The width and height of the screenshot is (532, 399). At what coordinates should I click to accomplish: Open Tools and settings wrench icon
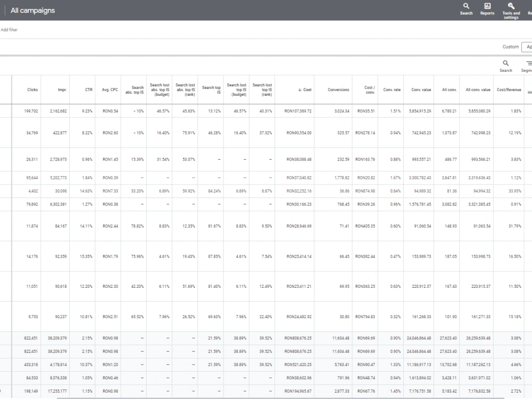[511, 11]
